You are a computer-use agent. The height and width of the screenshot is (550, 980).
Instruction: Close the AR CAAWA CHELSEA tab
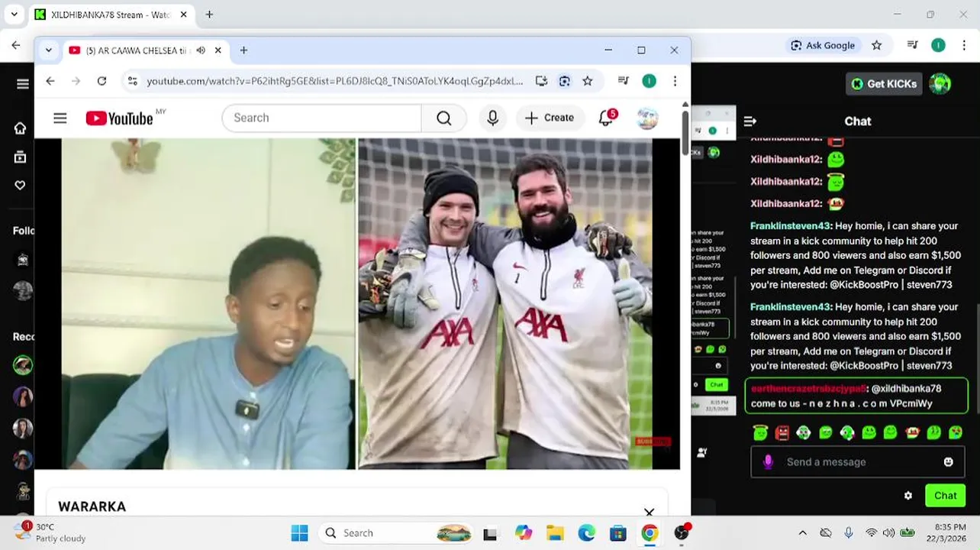coord(218,50)
